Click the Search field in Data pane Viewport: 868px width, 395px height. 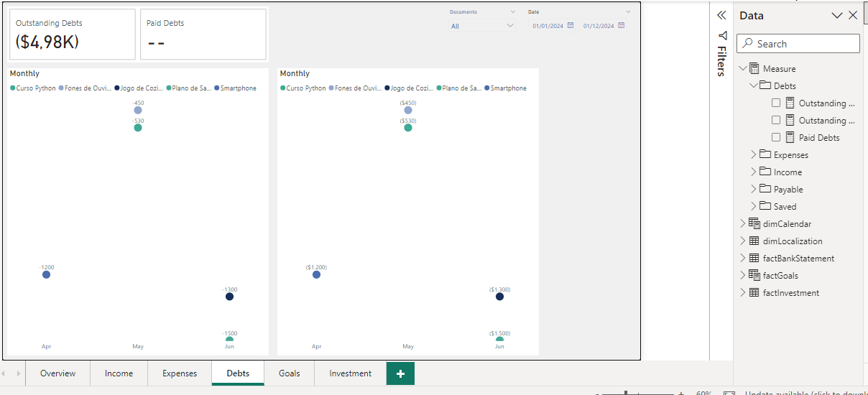[798, 44]
